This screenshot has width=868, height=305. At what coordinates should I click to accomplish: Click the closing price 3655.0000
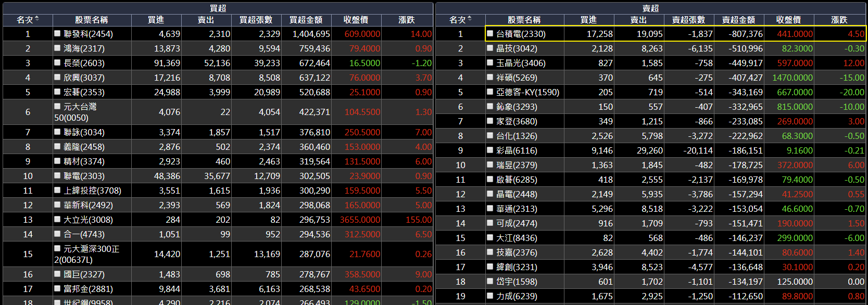pos(360,220)
